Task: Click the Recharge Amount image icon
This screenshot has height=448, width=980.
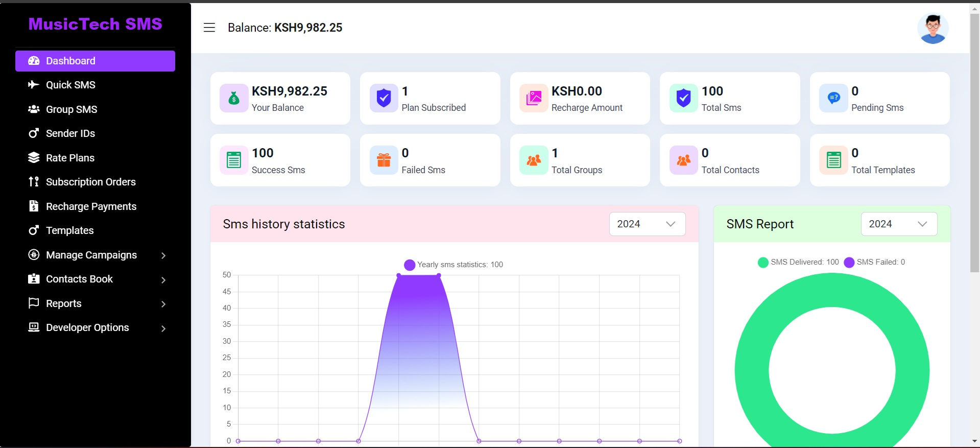Action: click(x=534, y=98)
